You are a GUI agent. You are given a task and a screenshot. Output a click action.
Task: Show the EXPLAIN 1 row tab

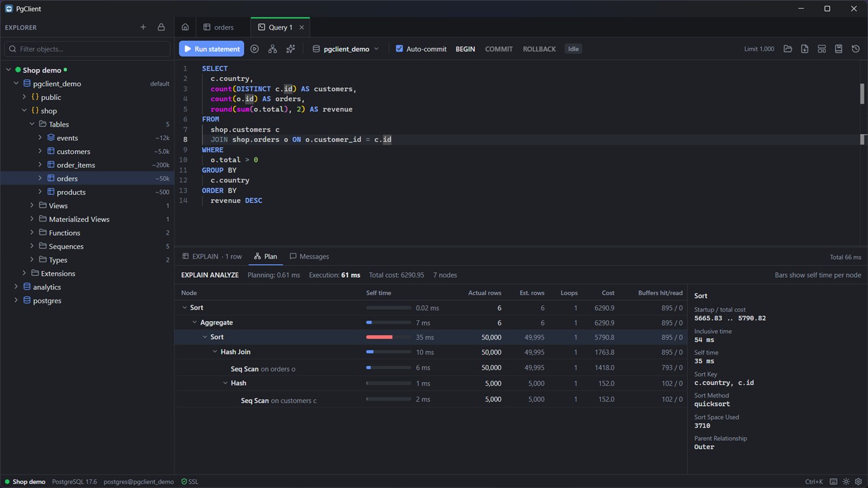(x=212, y=257)
